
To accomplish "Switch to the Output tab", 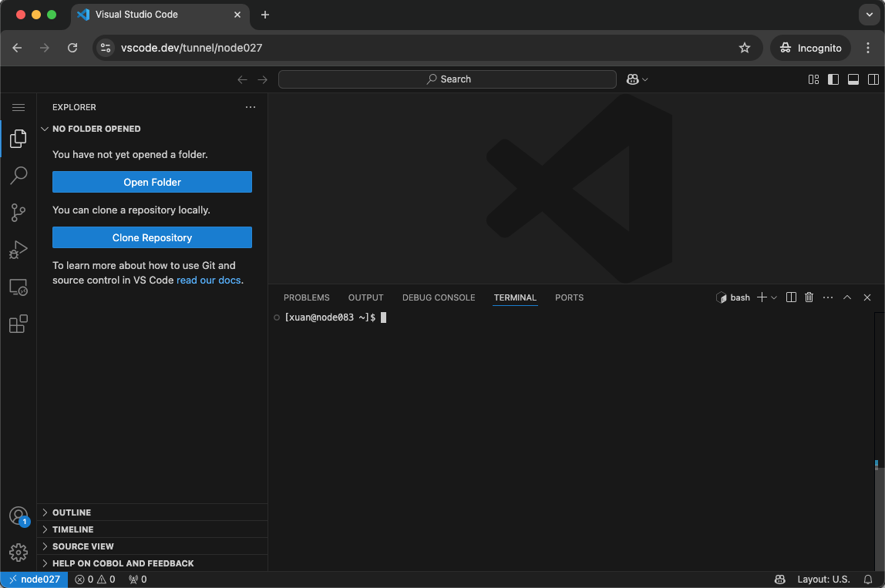I will (x=365, y=297).
